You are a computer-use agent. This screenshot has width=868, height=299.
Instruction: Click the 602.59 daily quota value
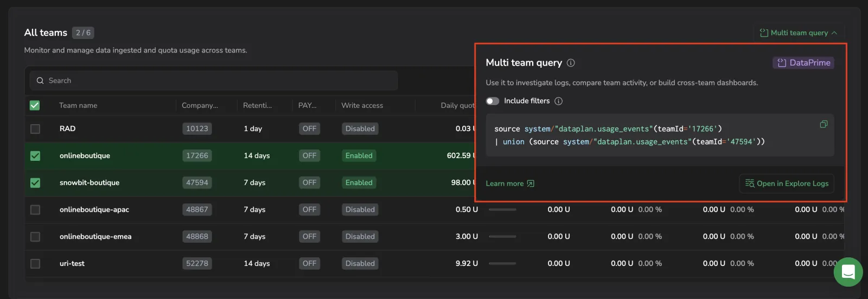coord(461,156)
